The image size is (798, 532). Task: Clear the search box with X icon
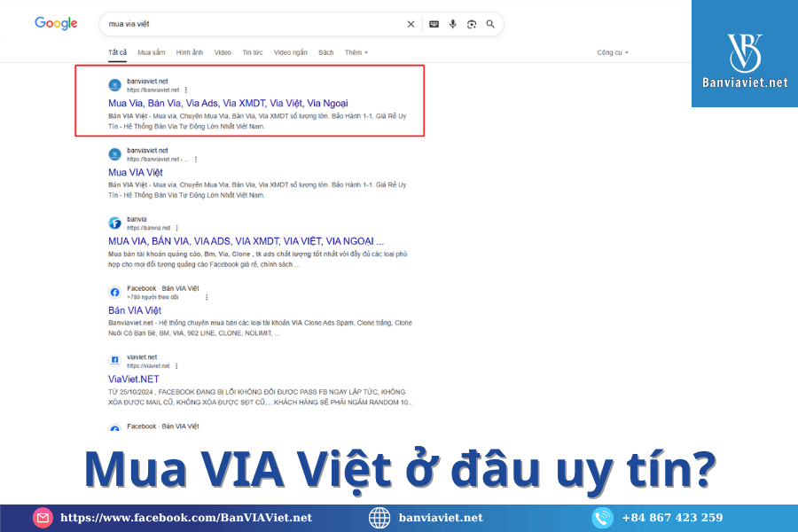(x=411, y=24)
